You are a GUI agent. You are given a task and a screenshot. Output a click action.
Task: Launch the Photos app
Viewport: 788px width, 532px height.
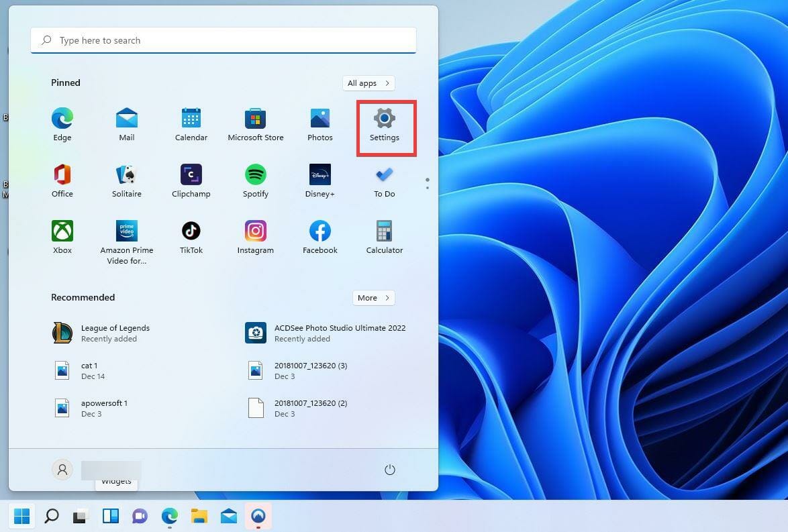[320, 125]
